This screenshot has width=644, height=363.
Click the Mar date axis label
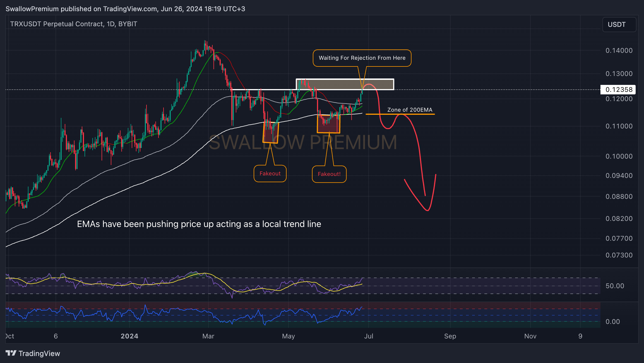click(208, 336)
